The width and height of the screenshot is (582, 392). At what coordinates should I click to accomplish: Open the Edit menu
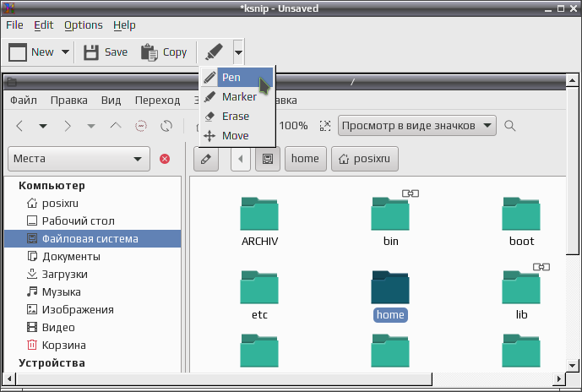43,24
